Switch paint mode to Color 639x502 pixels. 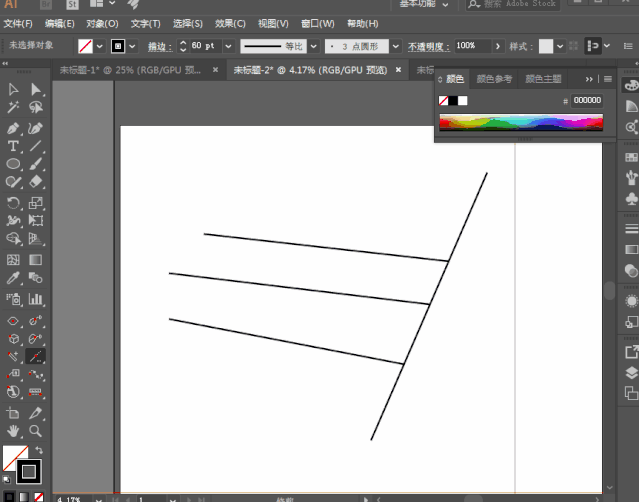(x=10, y=497)
